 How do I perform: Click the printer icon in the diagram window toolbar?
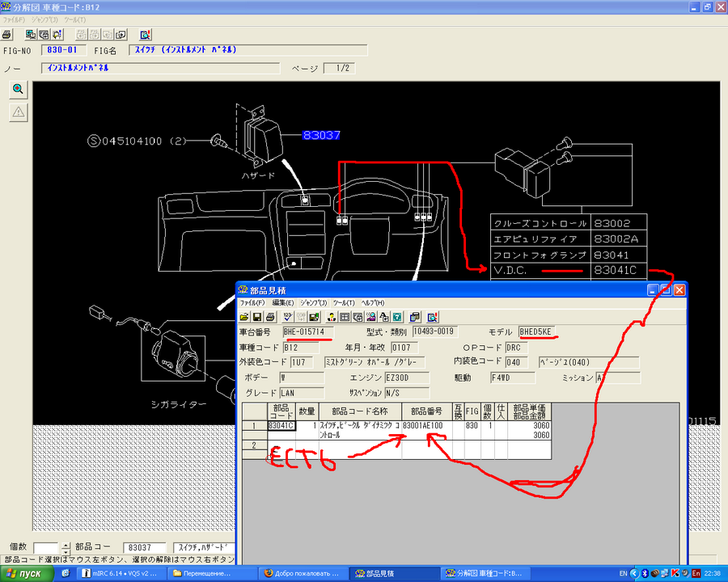click(x=7, y=35)
